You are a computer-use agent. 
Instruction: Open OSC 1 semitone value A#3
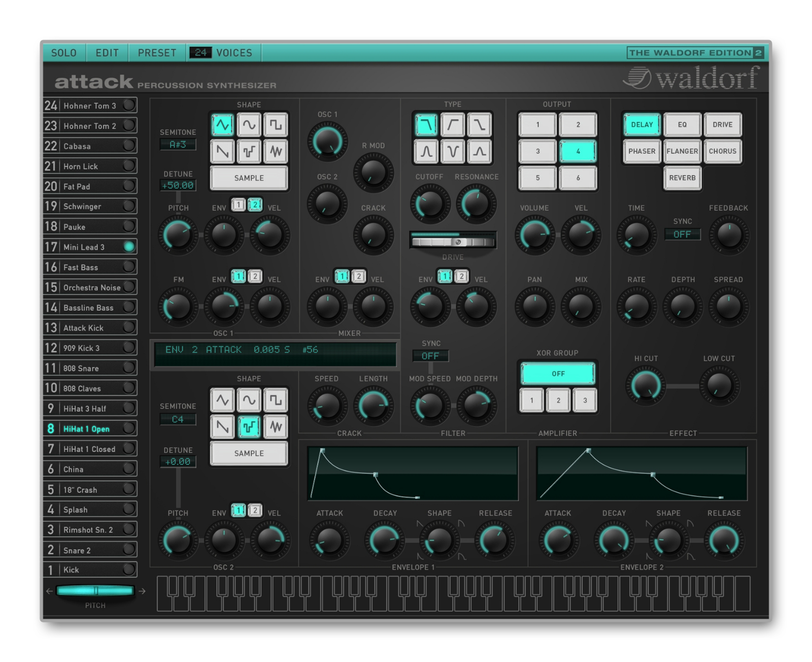pos(178,145)
